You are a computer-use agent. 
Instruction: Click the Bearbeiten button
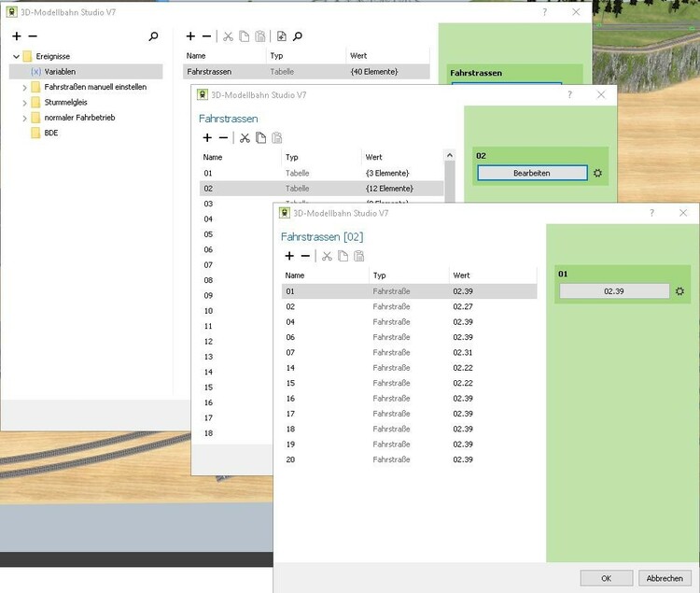(x=532, y=173)
